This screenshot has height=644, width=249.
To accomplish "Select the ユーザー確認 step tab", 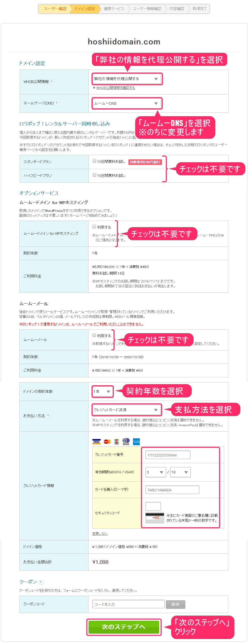I will pyautogui.click(x=55, y=9).
